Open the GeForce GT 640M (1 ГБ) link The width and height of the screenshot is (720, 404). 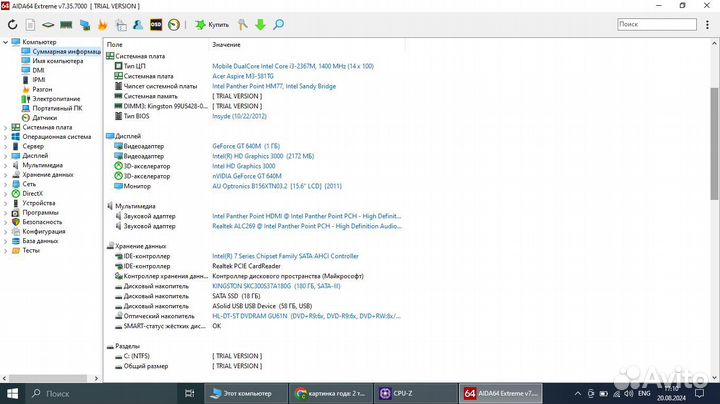coord(246,146)
